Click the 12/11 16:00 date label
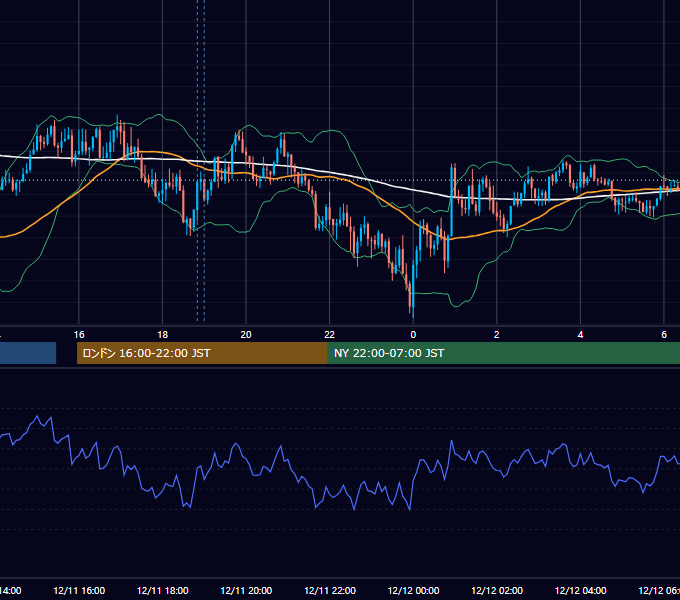Screen dimensions: 680x600 coord(79,590)
